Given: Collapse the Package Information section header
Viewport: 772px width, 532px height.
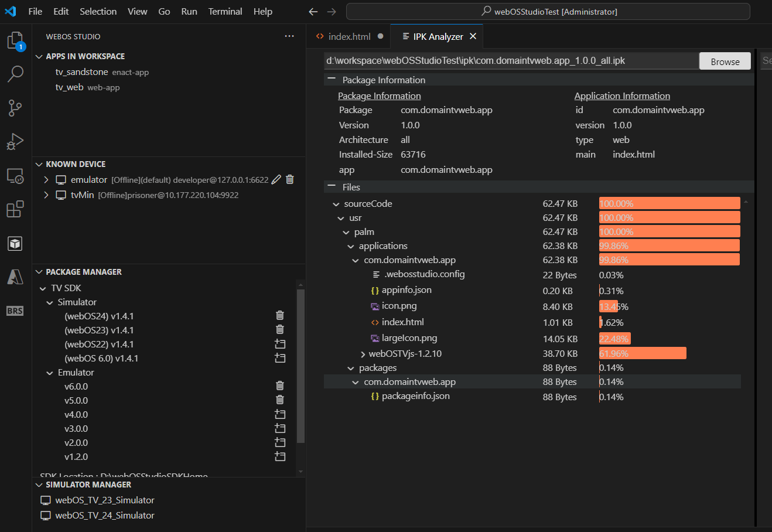Looking at the screenshot, I should click(x=538, y=80).
